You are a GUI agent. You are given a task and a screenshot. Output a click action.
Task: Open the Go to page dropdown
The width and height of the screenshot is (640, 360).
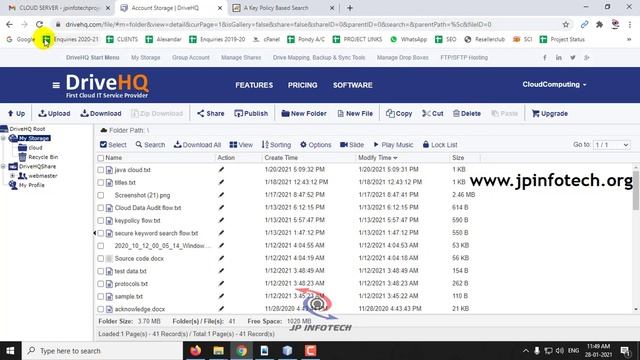tap(611, 145)
